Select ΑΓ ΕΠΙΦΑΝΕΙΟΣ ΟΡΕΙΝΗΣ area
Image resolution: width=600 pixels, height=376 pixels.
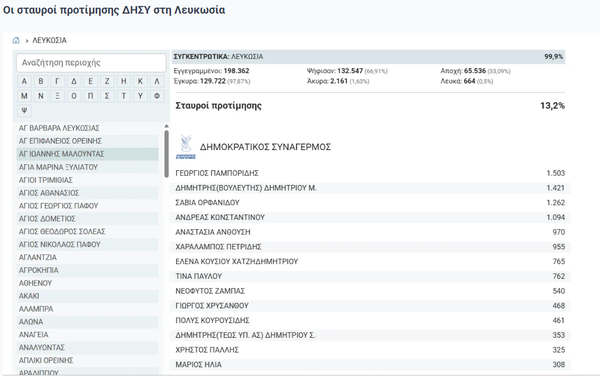88,141
